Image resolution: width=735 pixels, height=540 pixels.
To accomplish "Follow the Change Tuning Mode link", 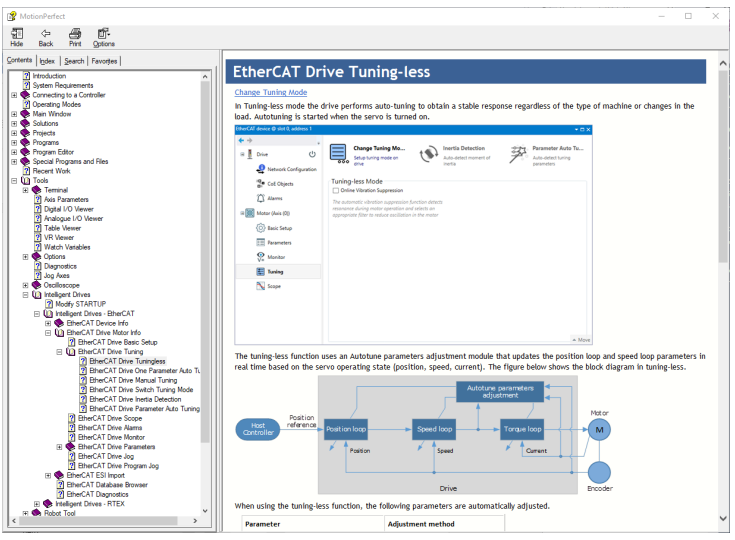I will 271,92.
